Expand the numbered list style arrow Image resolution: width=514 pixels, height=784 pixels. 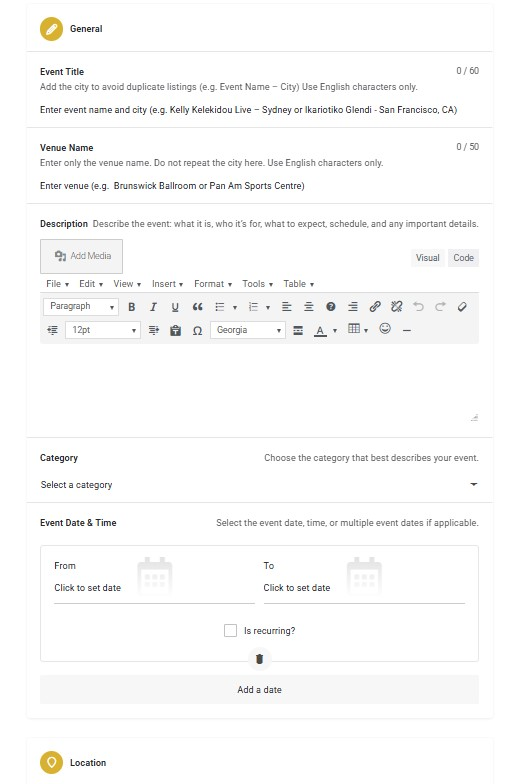(x=268, y=307)
